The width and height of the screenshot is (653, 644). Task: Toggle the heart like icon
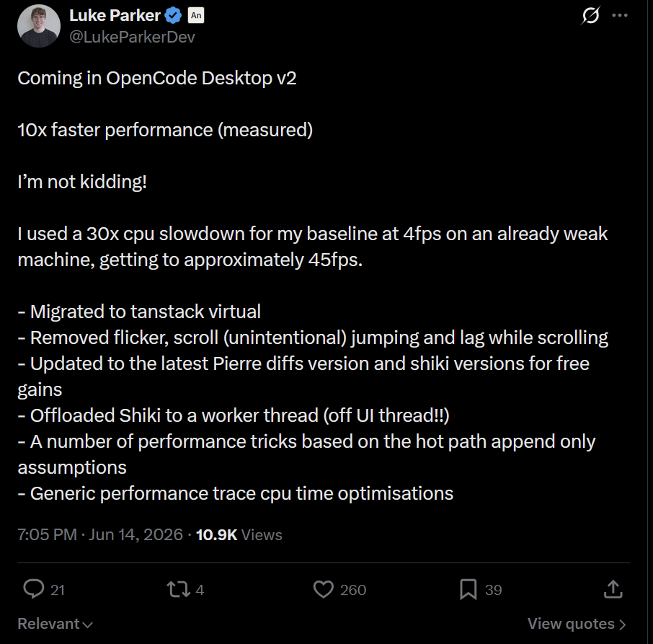pos(323,589)
